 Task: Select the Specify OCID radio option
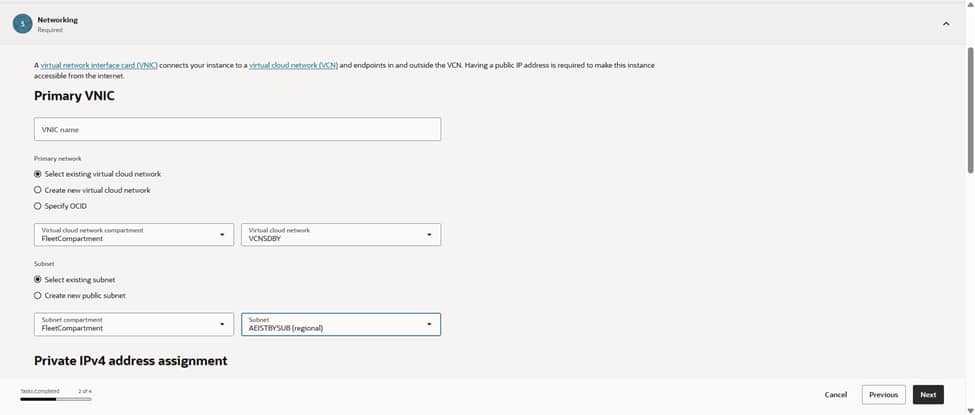pyautogui.click(x=38, y=206)
